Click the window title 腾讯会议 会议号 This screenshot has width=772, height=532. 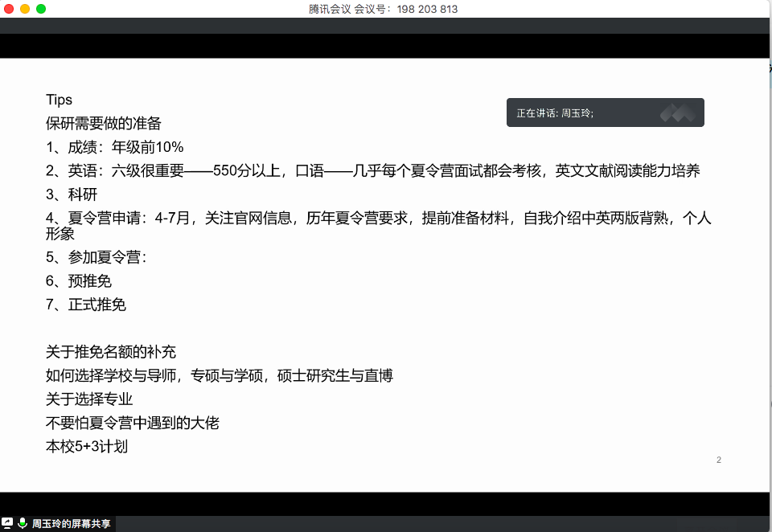coord(383,9)
